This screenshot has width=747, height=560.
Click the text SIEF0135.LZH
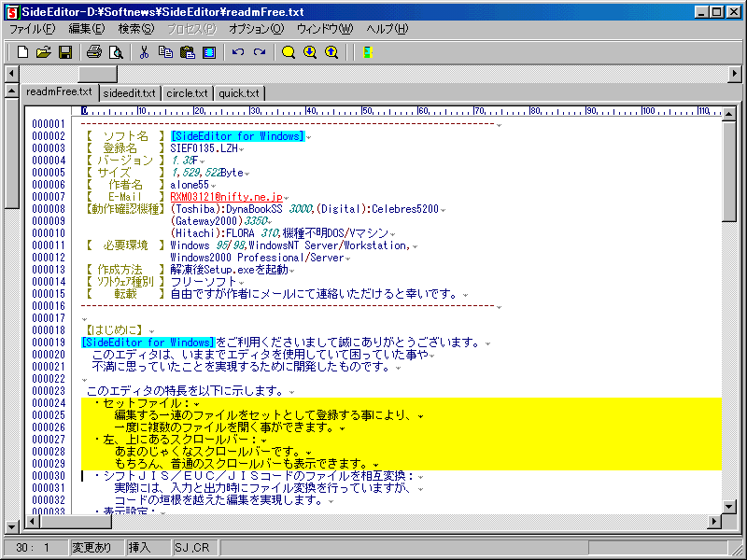click(x=204, y=148)
